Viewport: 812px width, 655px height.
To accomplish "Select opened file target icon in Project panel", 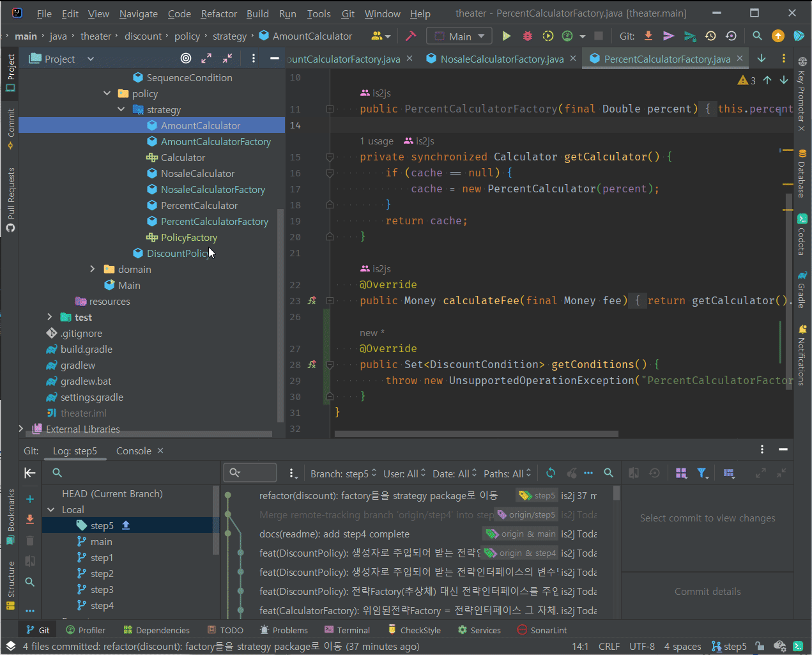I will 186,59.
